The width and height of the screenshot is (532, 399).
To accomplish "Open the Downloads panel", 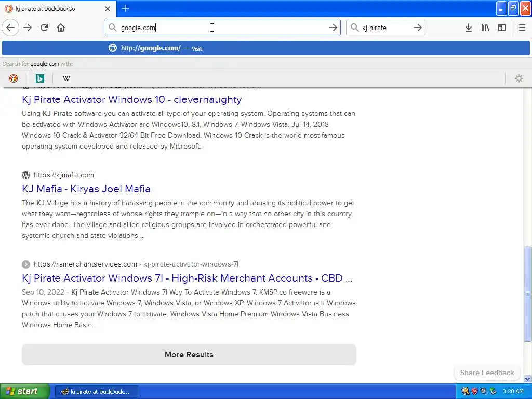I will (468, 28).
